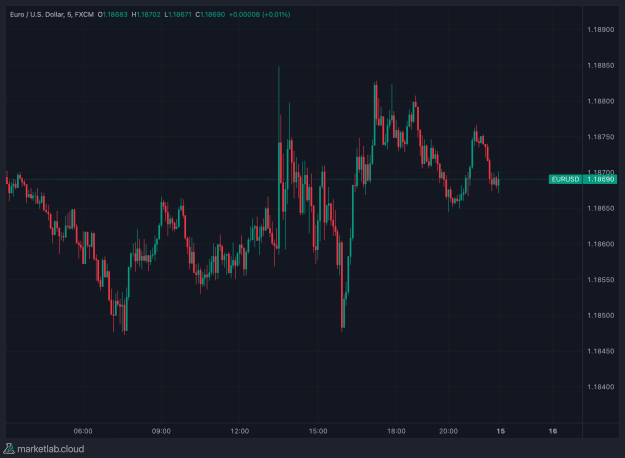Click the 18:00 time axis label
625x458 pixels.
[396, 431]
